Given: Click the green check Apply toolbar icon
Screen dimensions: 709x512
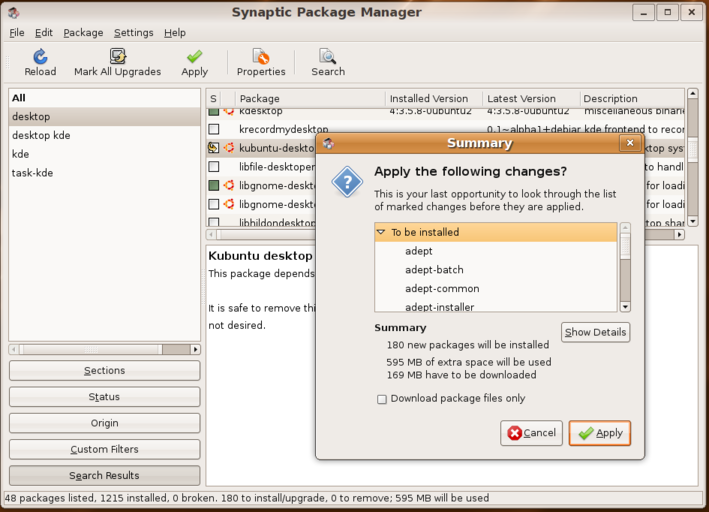Looking at the screenshot, I should [194, 57].
